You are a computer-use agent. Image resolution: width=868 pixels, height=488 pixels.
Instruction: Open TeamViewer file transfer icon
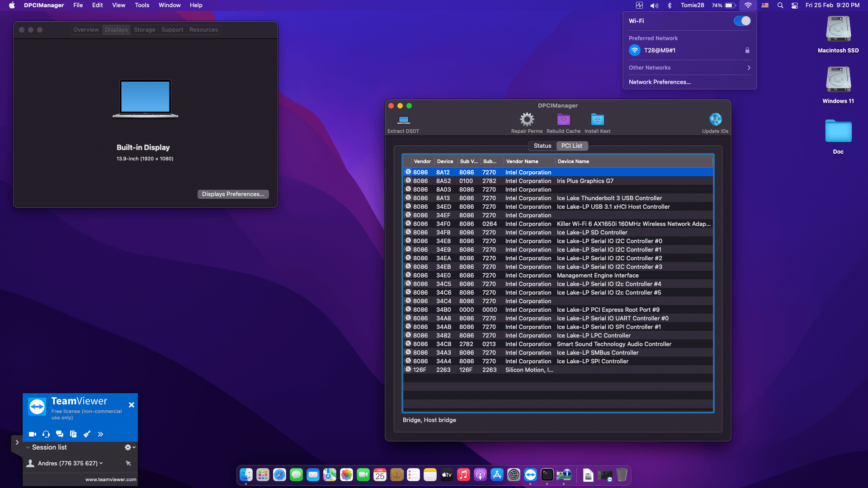[x=73, y=434]
